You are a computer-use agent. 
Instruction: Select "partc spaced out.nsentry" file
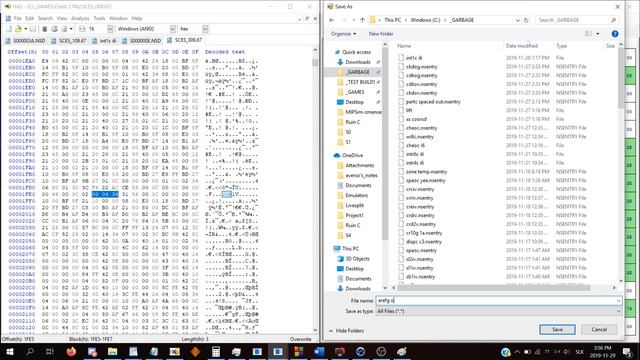[433, 102]
